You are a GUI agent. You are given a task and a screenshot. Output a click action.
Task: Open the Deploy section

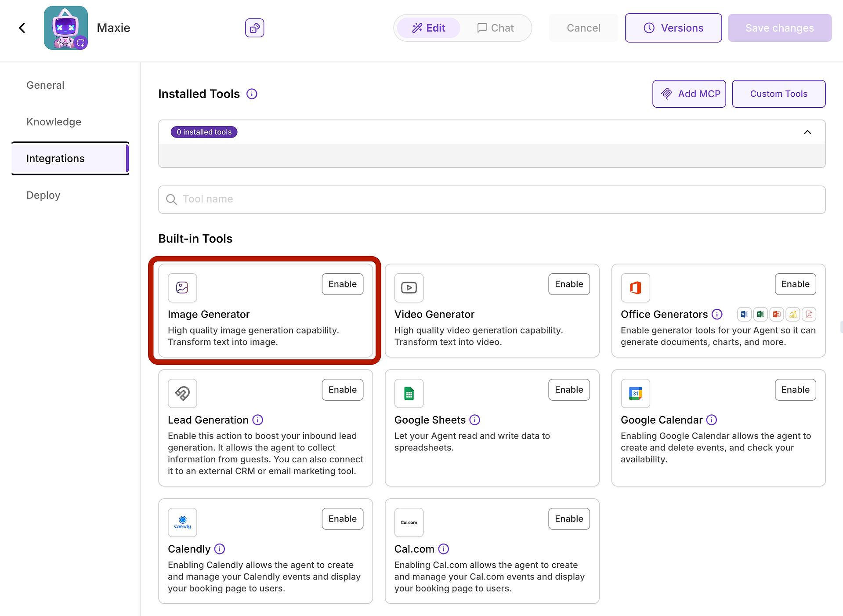(x=43, y=195)
